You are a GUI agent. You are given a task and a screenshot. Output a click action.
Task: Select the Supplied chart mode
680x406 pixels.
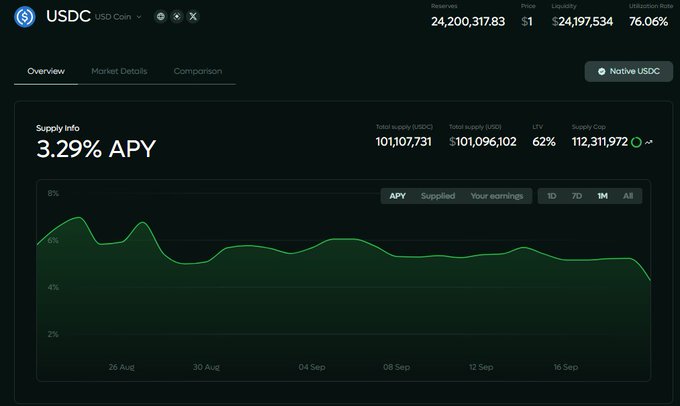[438, 196]
